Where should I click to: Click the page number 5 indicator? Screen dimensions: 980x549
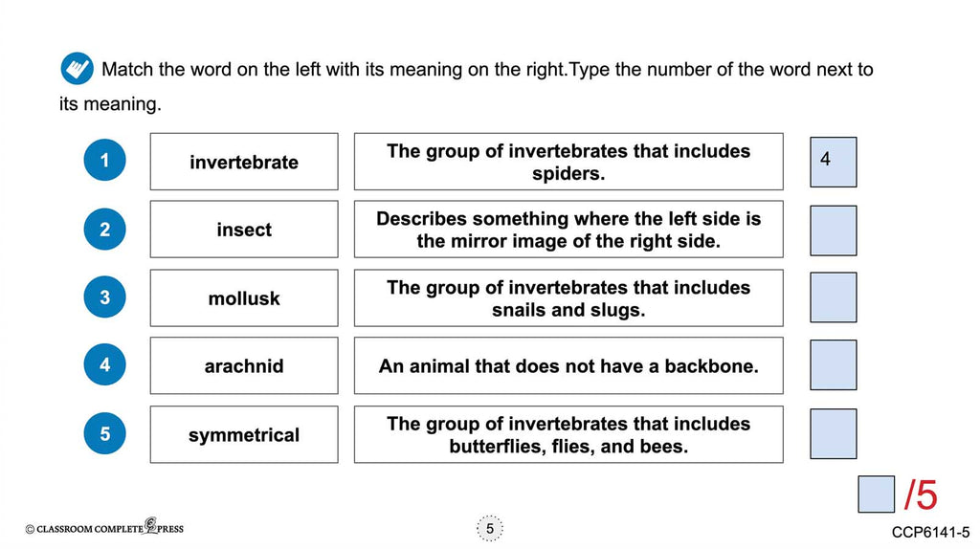point(489,528)
